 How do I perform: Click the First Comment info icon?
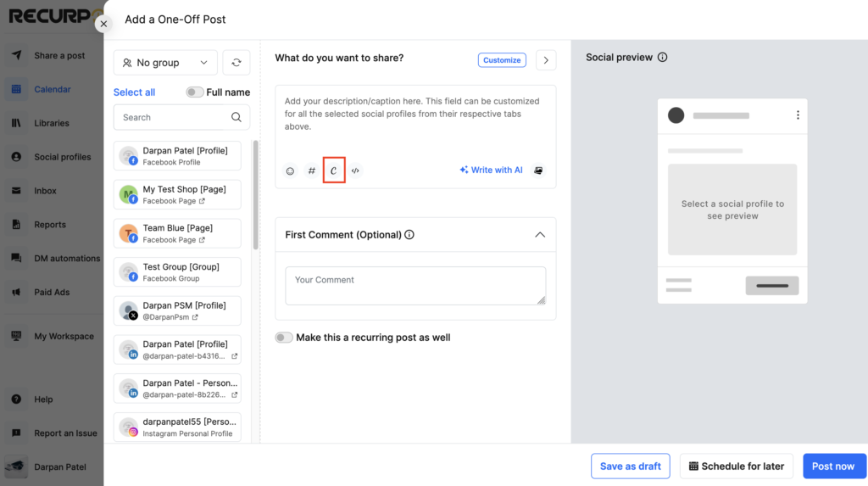click(x=409, y=234)
